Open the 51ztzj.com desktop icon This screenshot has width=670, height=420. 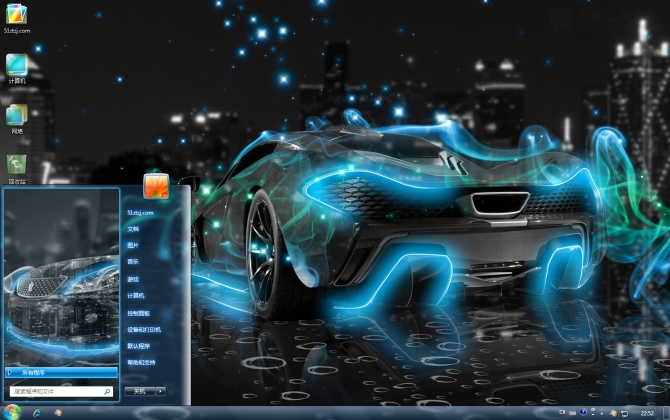[x=17, y=18]
